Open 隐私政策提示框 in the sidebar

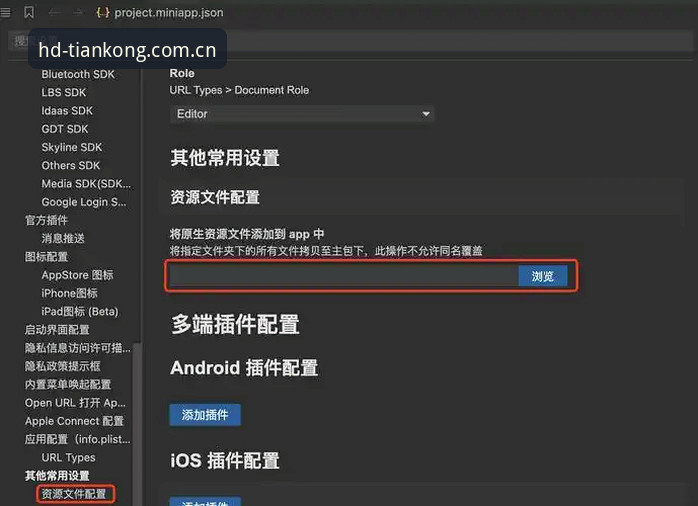point(62,366)
